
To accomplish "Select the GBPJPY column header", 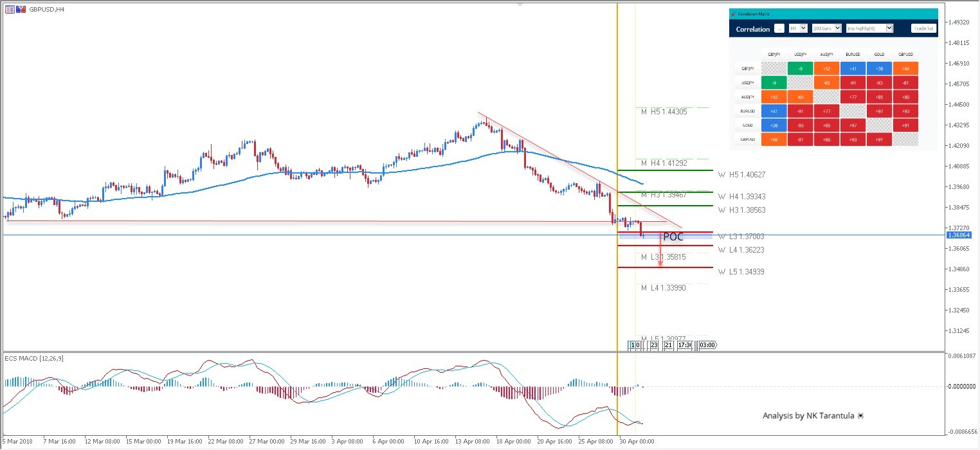I will tap(774, 54).
